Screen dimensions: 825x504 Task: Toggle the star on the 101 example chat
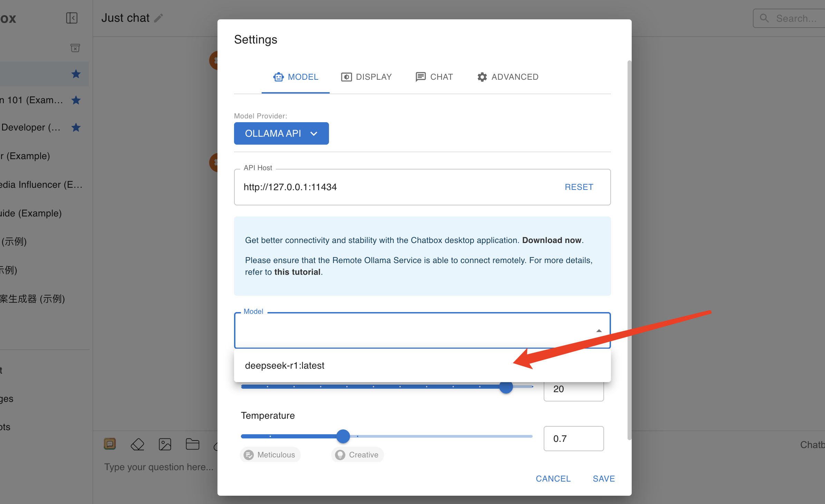pos(76,100)
